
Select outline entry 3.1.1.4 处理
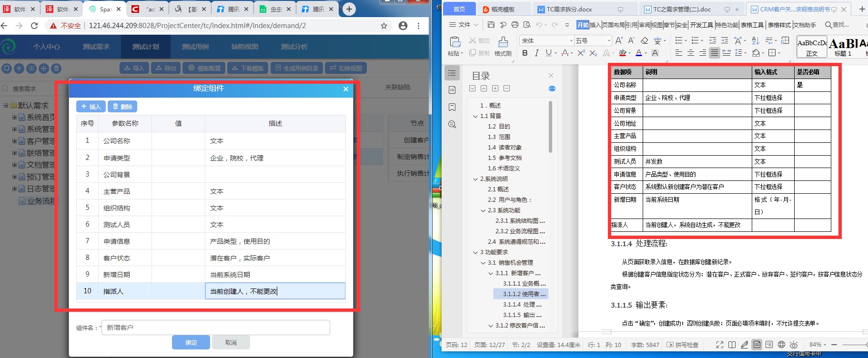(522, 305)
